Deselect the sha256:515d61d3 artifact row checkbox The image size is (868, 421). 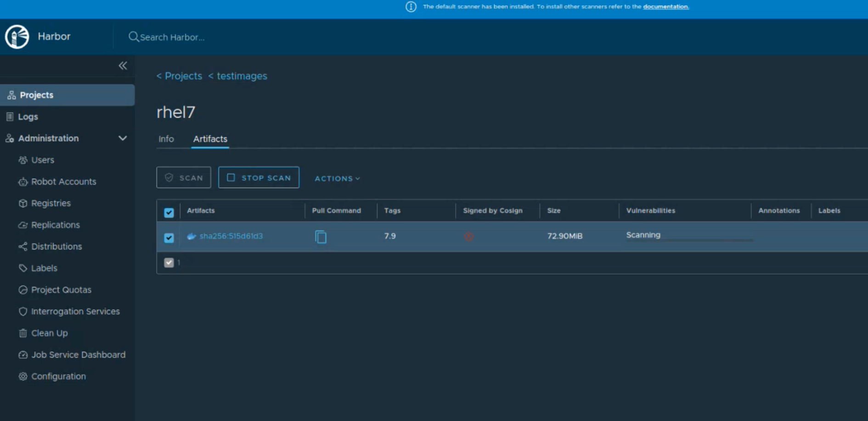pyautogui.click(x=169, y=238)
